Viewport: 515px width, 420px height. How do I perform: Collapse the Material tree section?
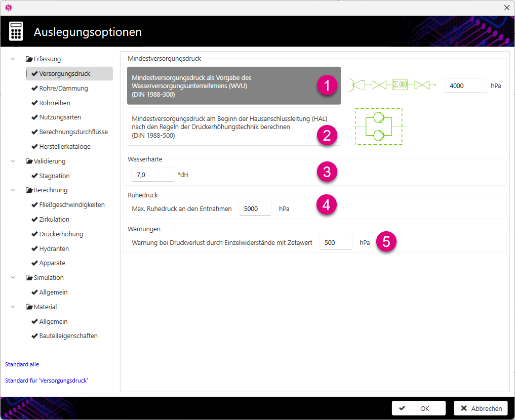tap(13, 307)
